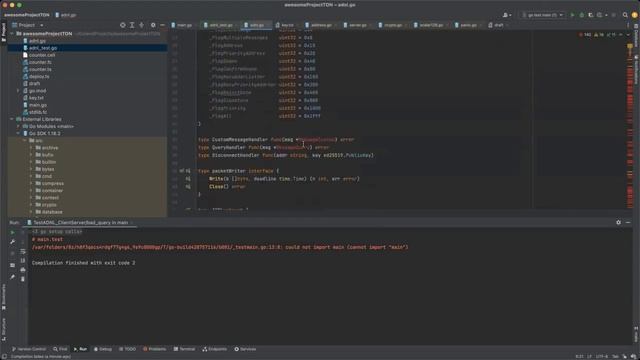Collapse the External Libraries node
This screenshot has width=640, height=360.
coord(12,119)
